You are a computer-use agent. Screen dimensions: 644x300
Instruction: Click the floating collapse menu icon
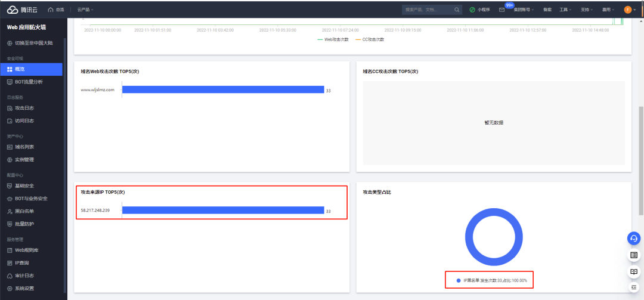click(634, 287)
